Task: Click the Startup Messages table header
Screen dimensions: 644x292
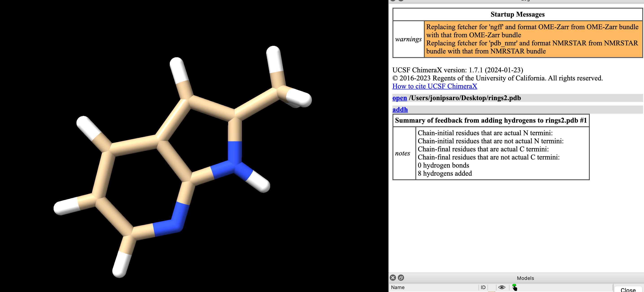Action: pyautogui.click(x=517, y=15)
